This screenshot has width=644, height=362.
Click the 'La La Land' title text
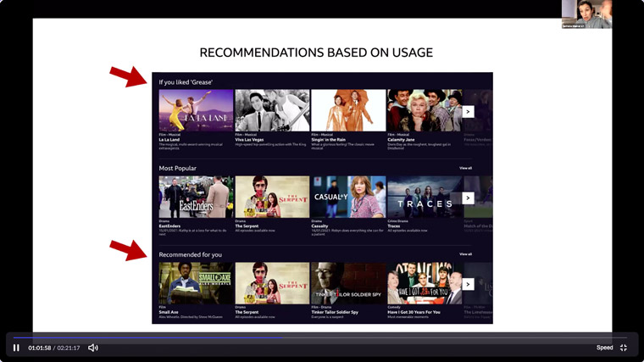pos(169,140)
